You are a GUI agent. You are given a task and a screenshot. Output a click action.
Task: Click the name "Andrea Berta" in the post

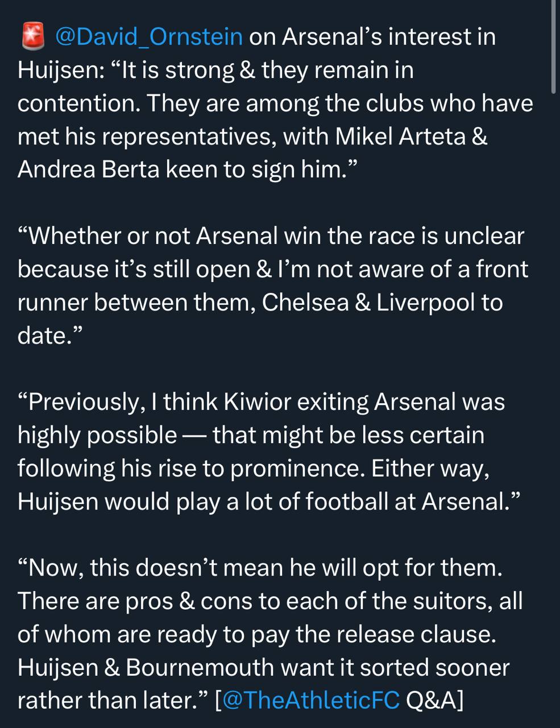pos(88,170)
